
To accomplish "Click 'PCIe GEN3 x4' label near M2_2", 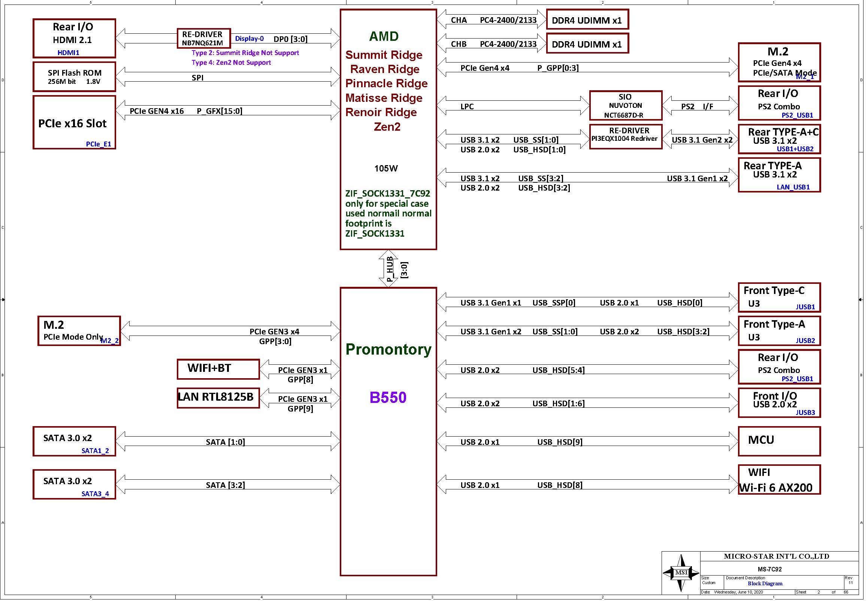I will tap(274, 332).
